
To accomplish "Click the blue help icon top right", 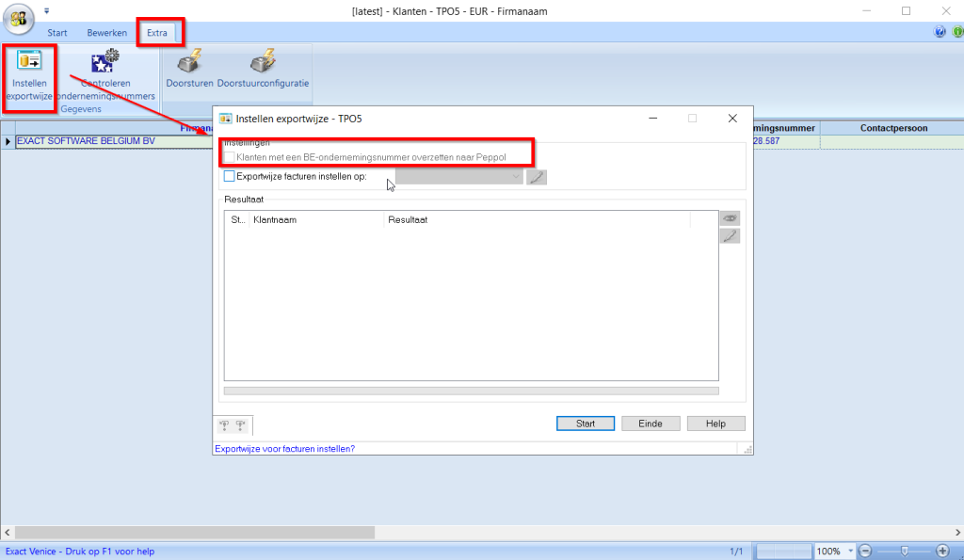I will 939,32.
